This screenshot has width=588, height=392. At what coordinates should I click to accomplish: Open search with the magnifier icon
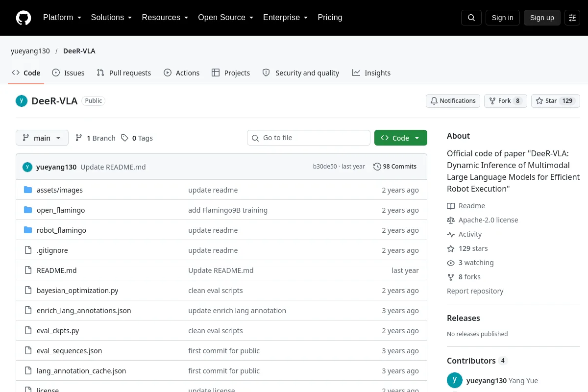471,18
